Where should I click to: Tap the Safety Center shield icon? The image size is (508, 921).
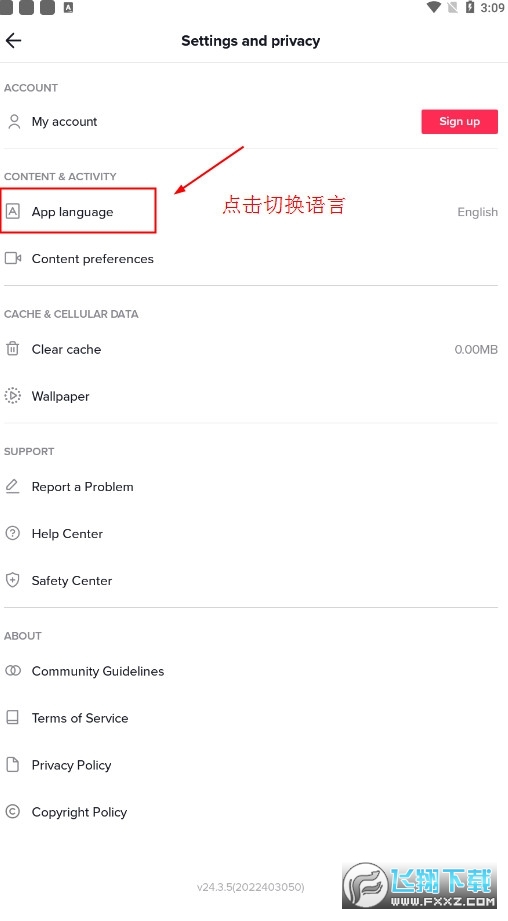coord(12,580)
